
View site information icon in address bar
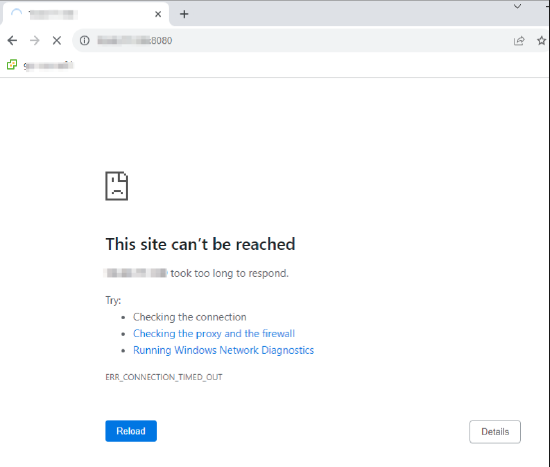(85, 41)
